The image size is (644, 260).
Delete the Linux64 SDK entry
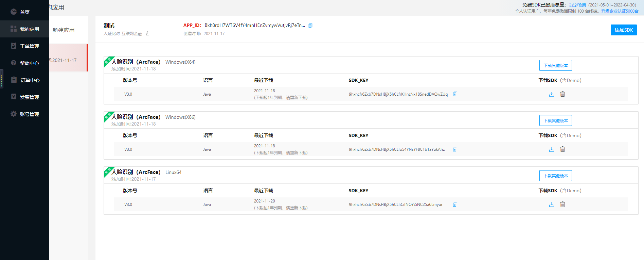click(562, 205)
